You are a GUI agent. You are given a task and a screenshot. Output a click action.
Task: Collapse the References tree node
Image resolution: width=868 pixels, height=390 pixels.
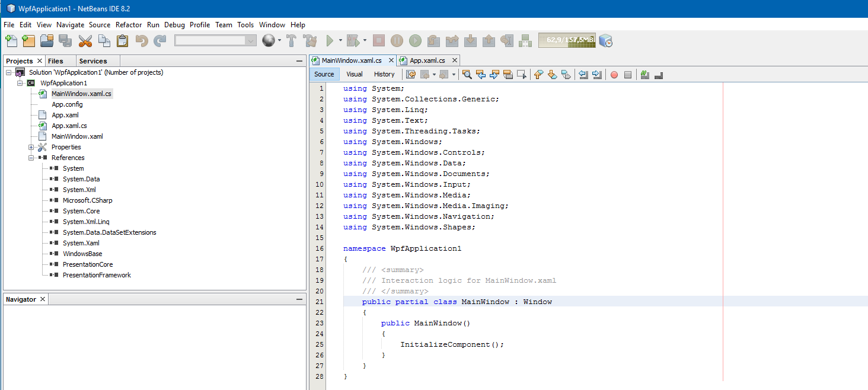coord(31,158)
